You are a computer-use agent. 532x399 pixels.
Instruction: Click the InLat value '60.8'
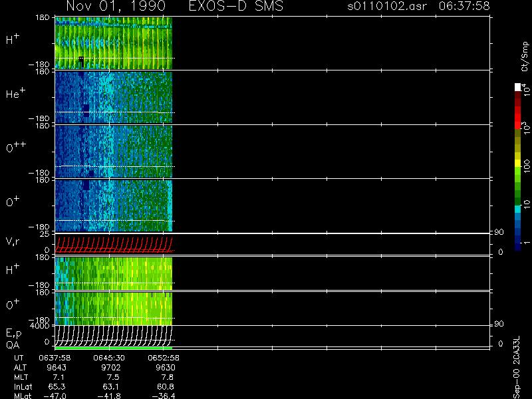(x=165, y=386)
